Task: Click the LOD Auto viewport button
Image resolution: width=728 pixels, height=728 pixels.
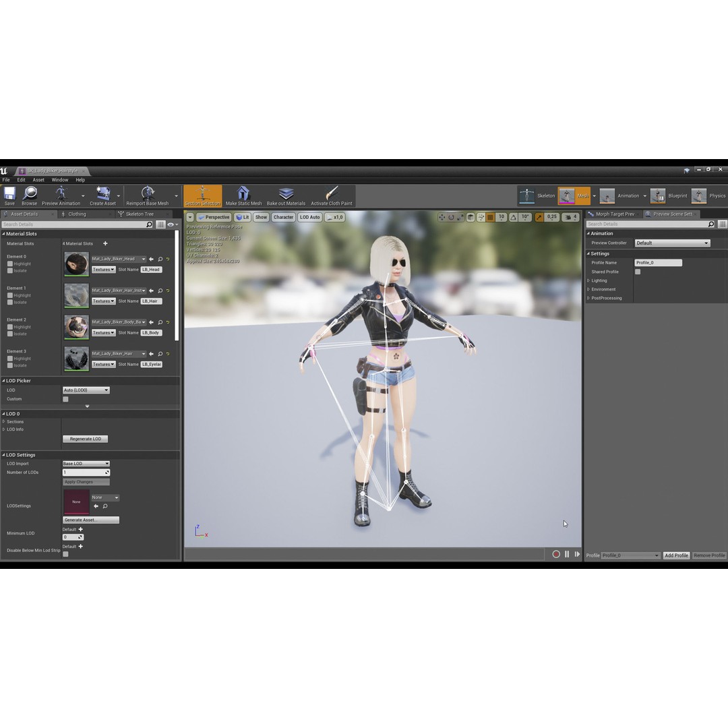Action: 309,217
